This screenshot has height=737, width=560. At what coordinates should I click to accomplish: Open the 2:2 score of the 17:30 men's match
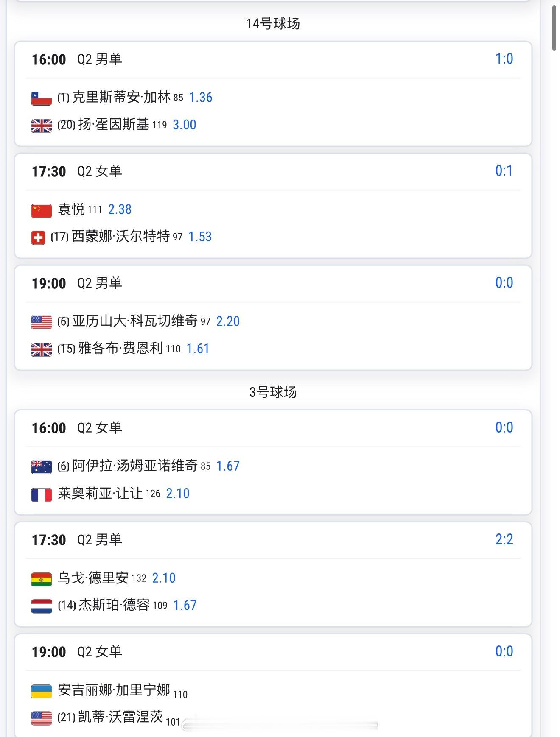pos(504,539)
